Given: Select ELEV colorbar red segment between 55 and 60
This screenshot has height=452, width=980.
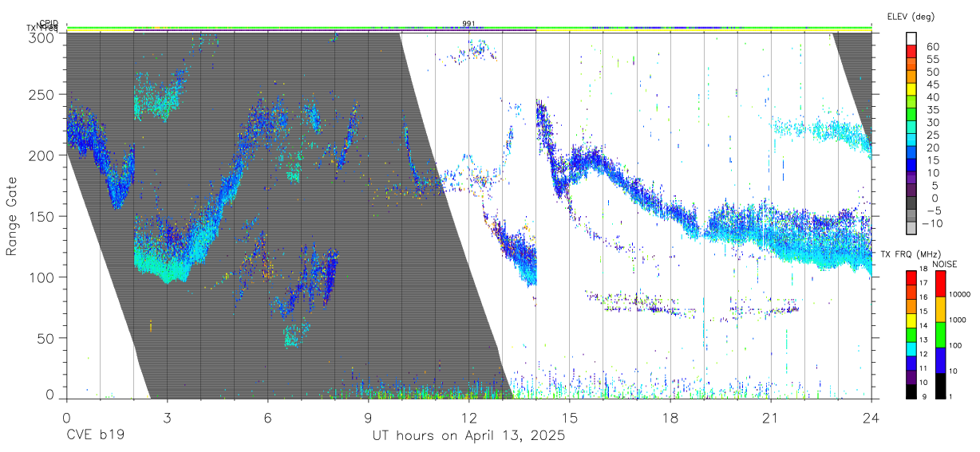Looking at the screenshot, I should click(911, 53).
